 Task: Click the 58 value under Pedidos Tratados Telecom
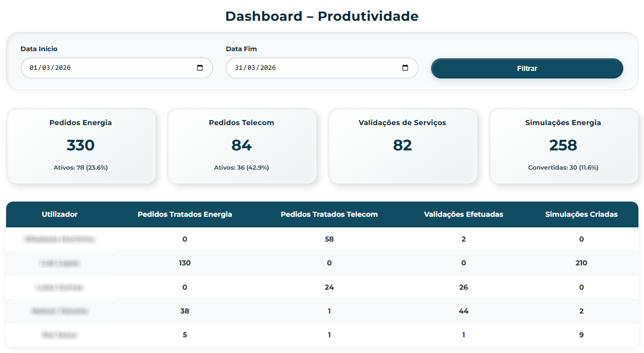(329, 239)
